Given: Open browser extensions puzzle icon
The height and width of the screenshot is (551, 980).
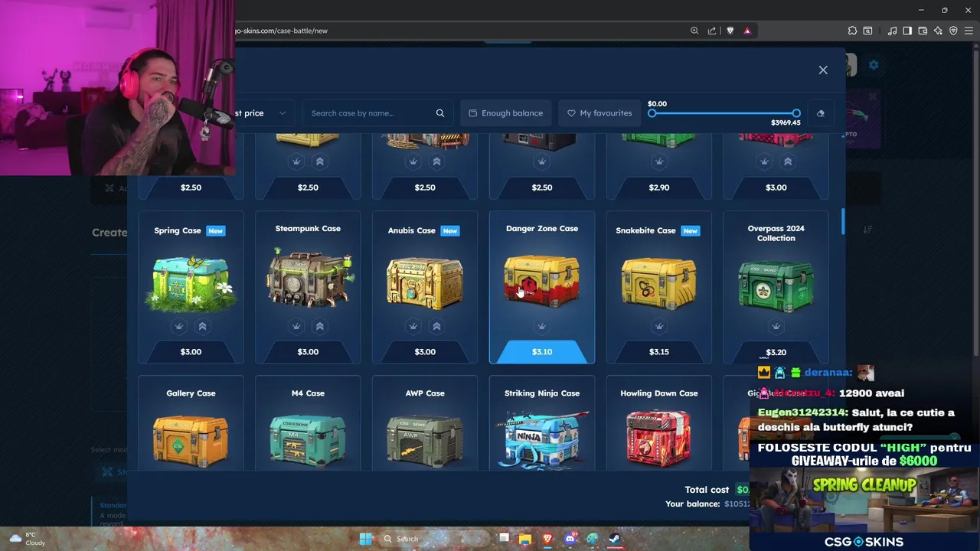Looking at the screenshot, I should [x=852, y=31].
